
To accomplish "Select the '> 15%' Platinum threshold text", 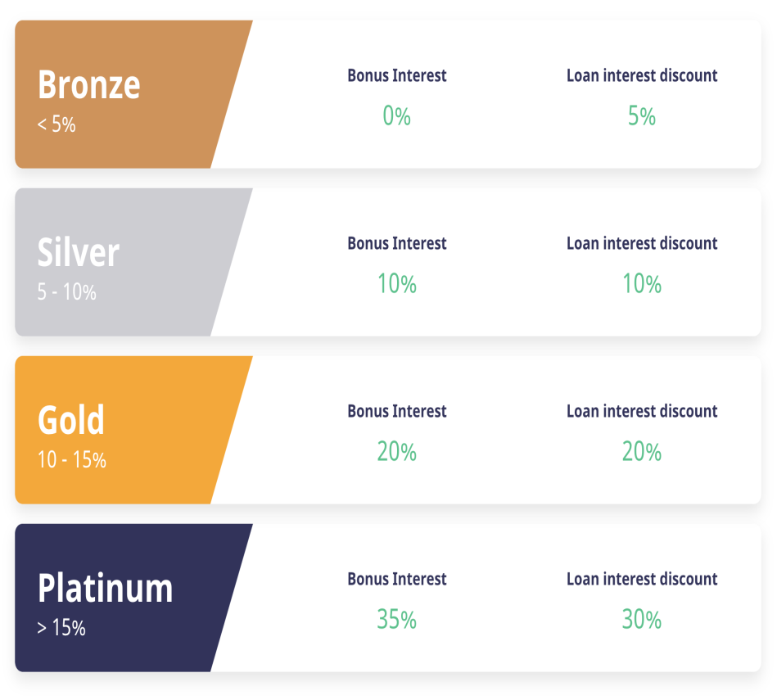I will coord(61,628).
